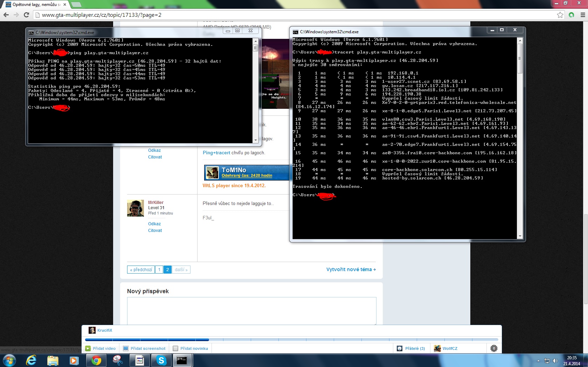Show hidden tray icons arrow
Viewport: 588px width, 367px height.
[538, 361]
